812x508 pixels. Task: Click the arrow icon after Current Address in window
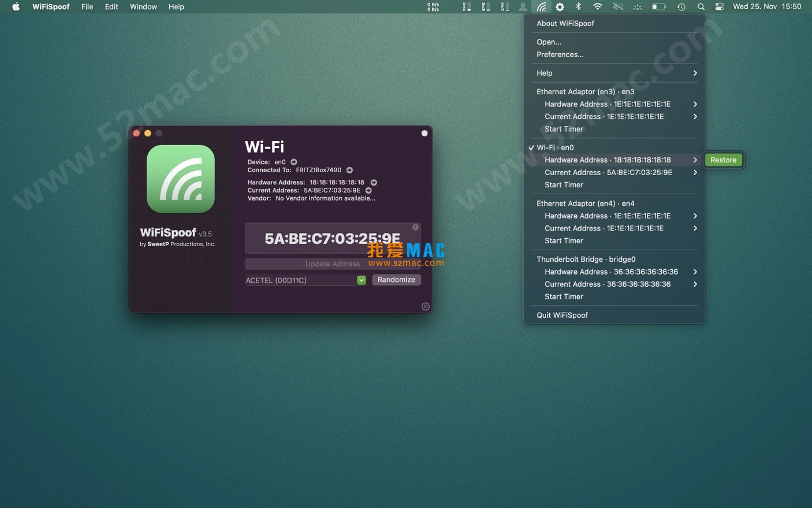click(368, 190)
